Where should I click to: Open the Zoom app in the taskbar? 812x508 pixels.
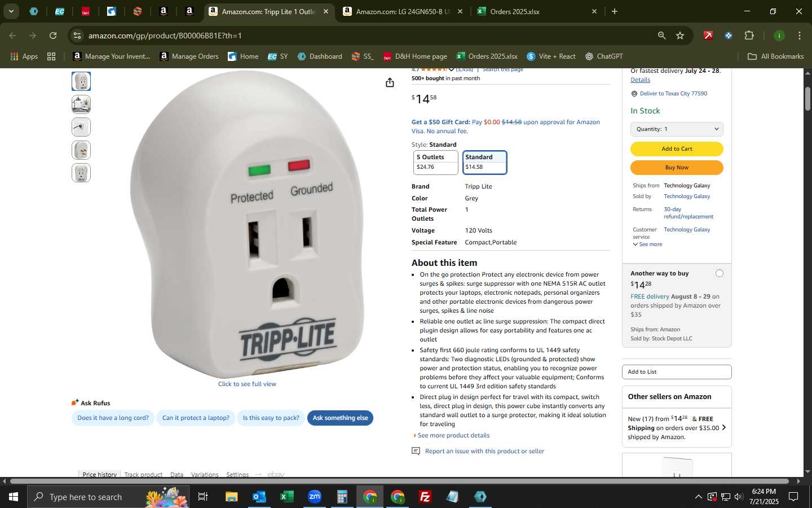[315, 497]
